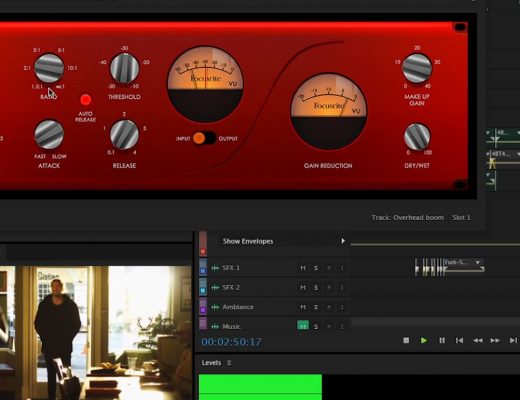Click the Rewind transport button

(x=478, y=340)
